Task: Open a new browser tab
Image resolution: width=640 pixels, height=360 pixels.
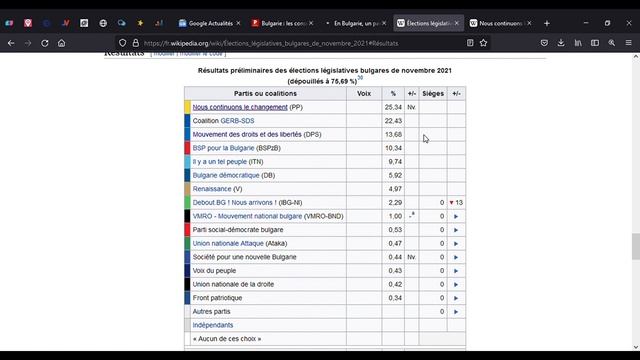Action: [x=547, y=23]
